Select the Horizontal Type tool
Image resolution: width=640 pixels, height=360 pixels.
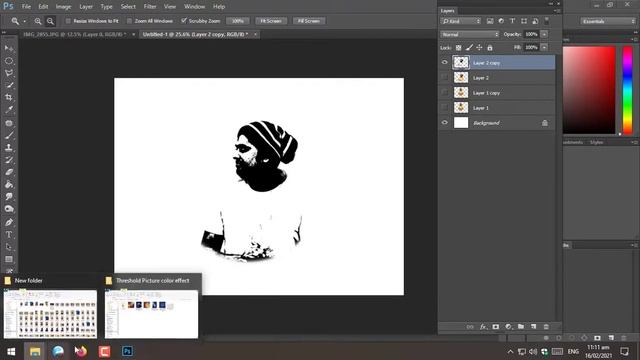point(9,235)
